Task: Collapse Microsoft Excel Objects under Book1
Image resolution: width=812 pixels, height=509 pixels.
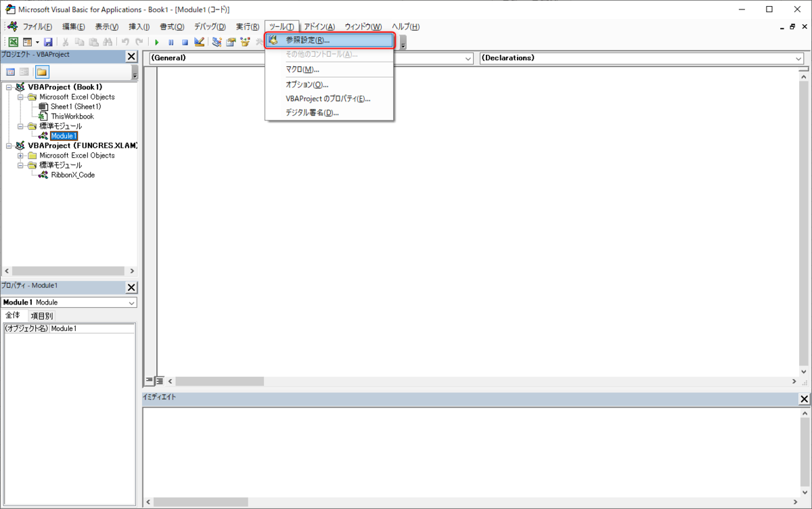Action: (20, 97)
